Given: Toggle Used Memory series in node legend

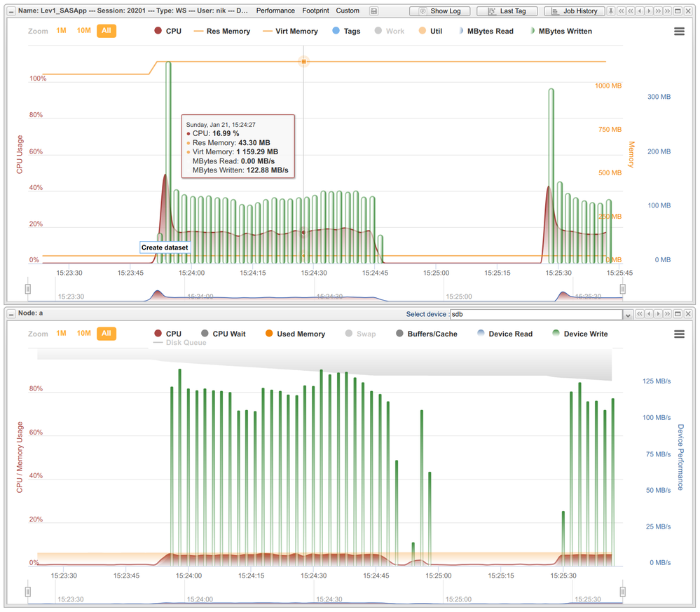Looking at the screenshot, I should pos(295,334).
